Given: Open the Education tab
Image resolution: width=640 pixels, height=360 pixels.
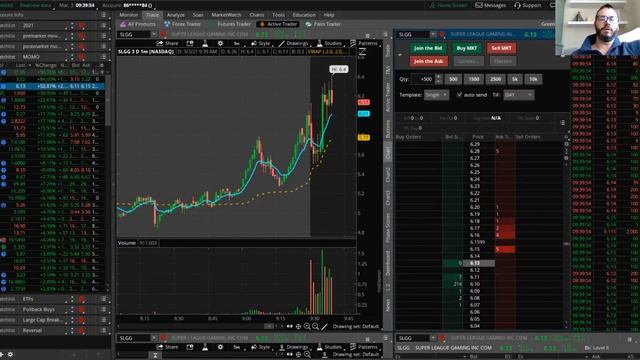Looking at the screenshot, I should 304,15.
